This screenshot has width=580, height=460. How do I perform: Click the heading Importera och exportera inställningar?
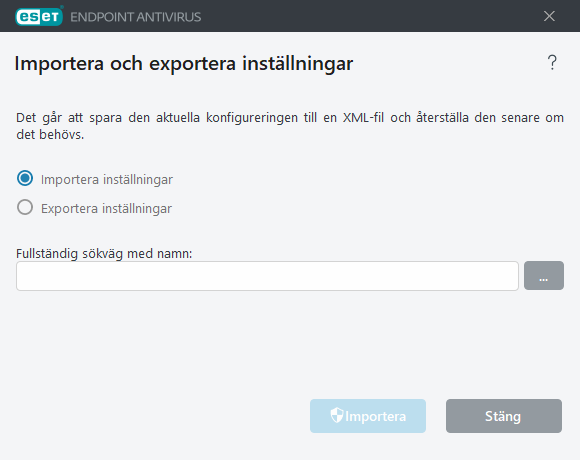coord(184,64)
